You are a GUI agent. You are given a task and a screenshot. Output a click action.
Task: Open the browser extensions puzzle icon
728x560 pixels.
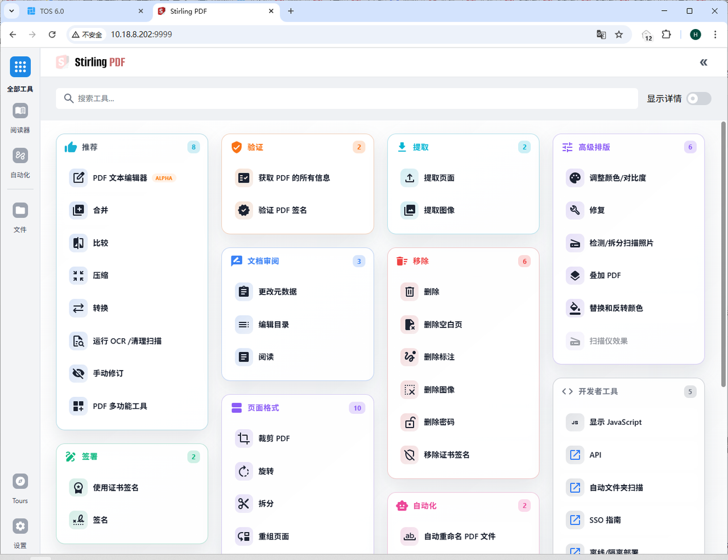(x=667, y=35)
